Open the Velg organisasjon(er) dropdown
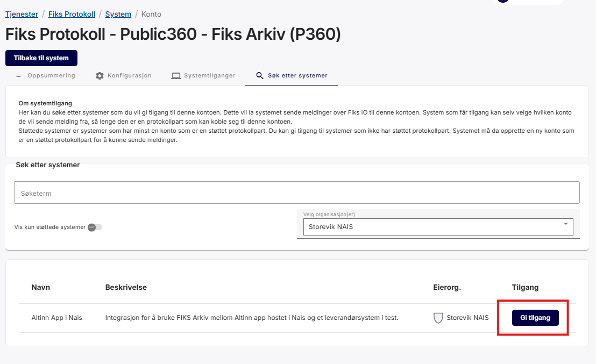596x364 pixels. [x=438, y=227]
